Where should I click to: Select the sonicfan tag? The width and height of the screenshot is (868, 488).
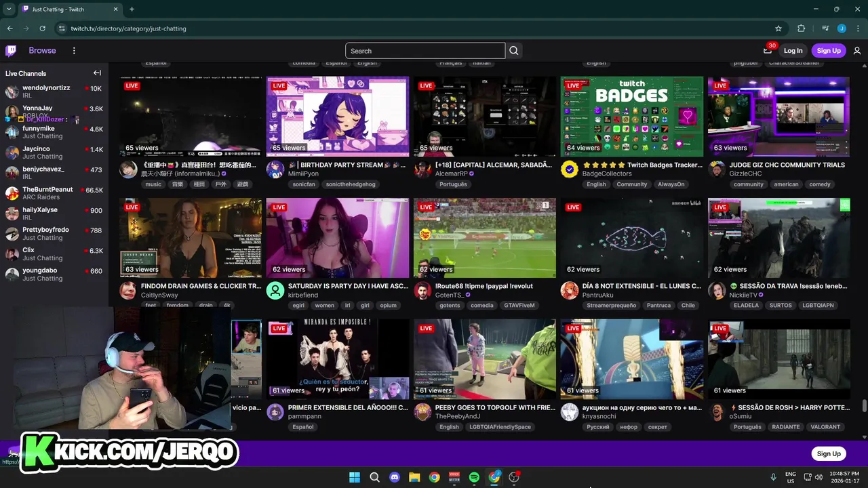pos(304,184)
